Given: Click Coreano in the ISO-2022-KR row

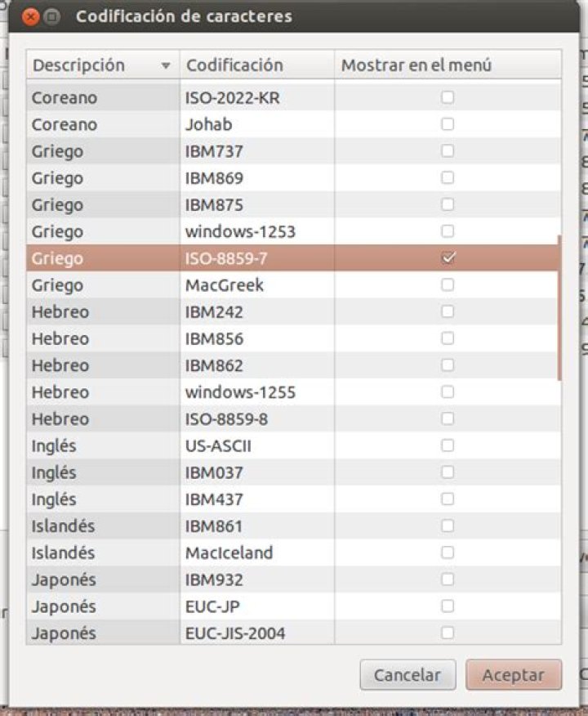Looking at the screenshot, I should coord(65,98).
